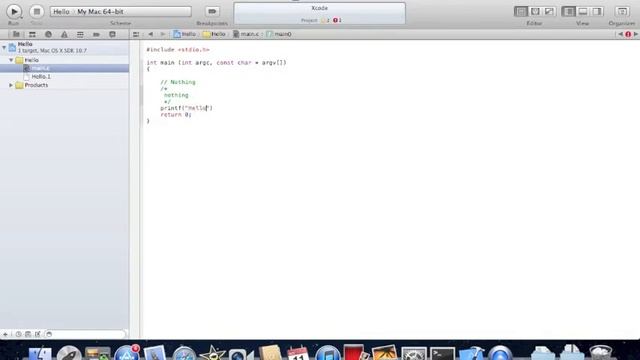
Task: Click the red error indicator in jump bar
Action: point(628,34)
